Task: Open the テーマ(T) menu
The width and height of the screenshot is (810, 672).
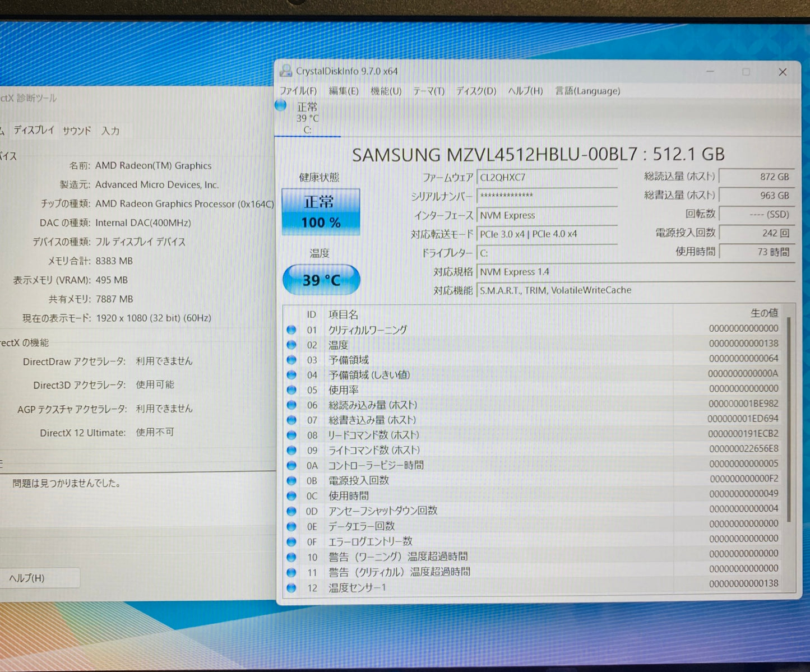Action: pyautogui.click(x=428, y=91)
